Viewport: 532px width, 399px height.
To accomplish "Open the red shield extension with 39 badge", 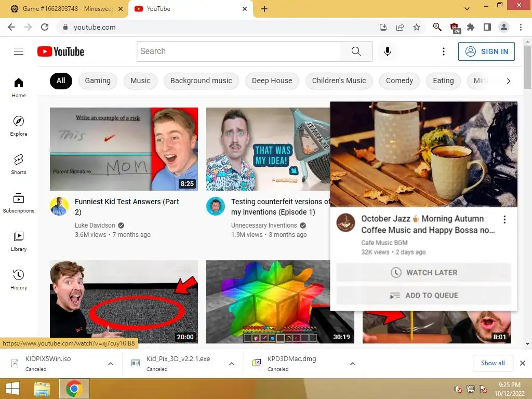I will [x=454, y=28].
